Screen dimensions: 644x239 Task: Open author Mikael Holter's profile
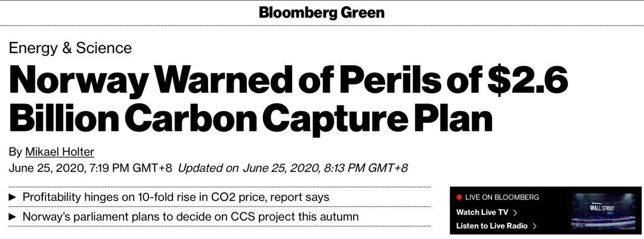point(60,152)
